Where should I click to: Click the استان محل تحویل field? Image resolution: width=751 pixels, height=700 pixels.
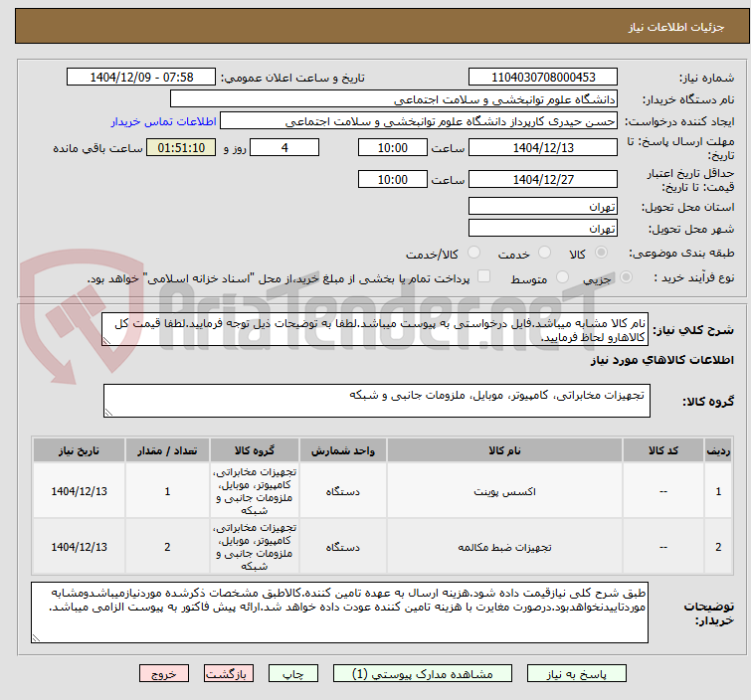[x=543, y=207]
